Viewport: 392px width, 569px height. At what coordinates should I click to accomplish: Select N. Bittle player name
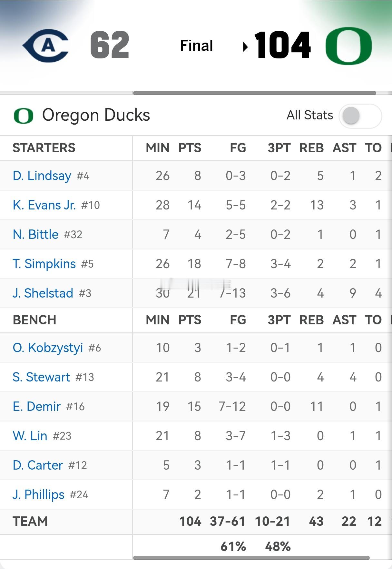pos(35,235)
